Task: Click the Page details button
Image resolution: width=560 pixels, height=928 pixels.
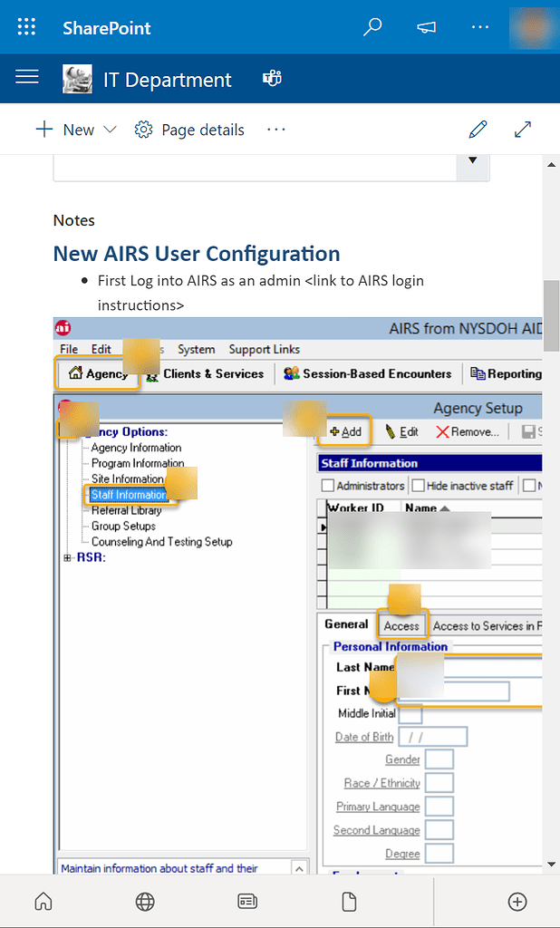Action: click(x=189, y=130)
